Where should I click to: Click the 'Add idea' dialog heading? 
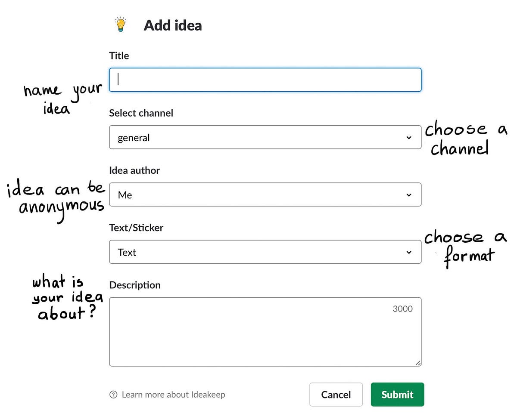pyautogui.click(x=172, y=25)
